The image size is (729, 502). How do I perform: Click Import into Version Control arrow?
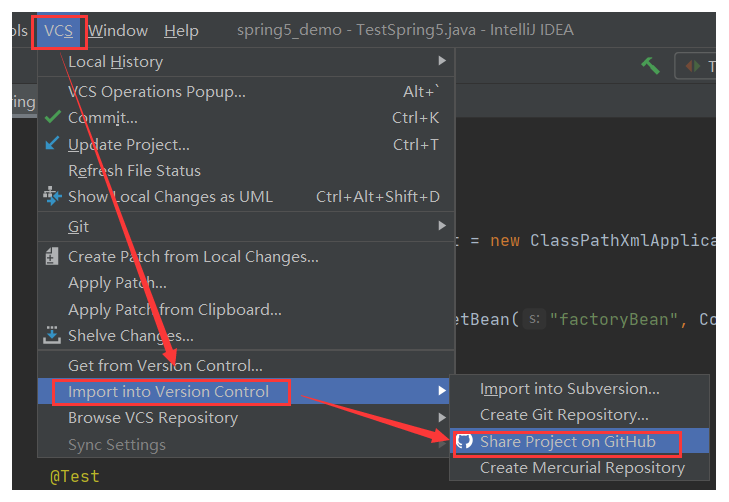click(x=442, y=391)
